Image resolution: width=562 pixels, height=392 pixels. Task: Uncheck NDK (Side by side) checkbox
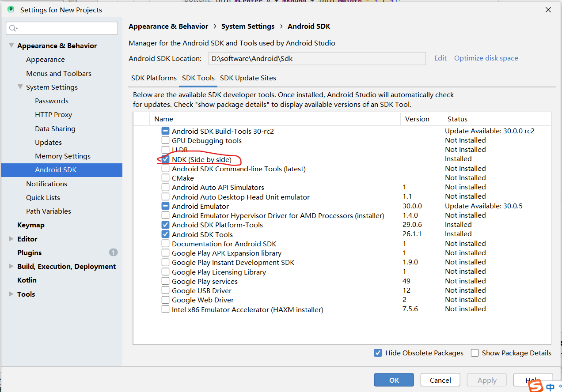[165, 159]
